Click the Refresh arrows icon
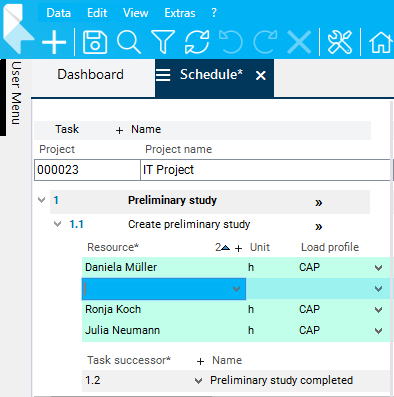The image size is (394, 397). 197,42
